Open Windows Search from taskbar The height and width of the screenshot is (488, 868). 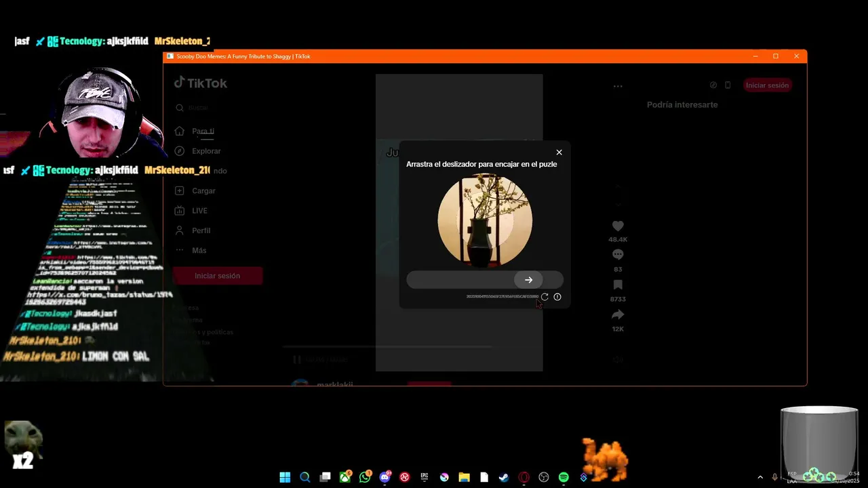305,477
